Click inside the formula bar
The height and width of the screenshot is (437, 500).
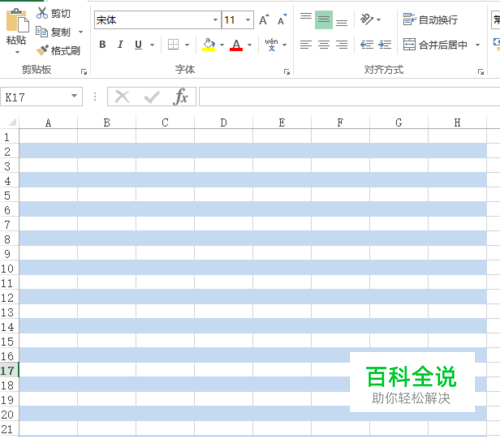349,97
